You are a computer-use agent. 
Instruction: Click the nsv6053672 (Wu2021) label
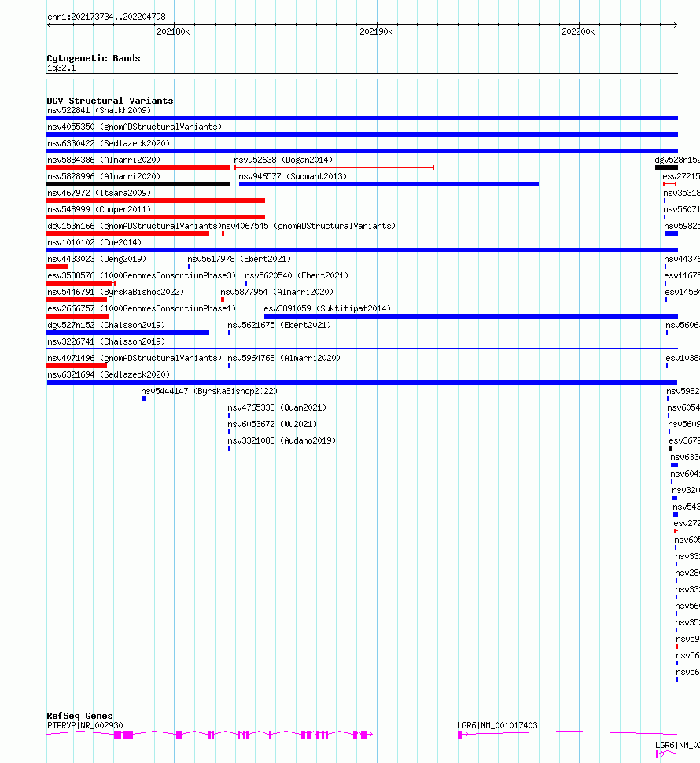pyautogui.click(x=272, y=425)
